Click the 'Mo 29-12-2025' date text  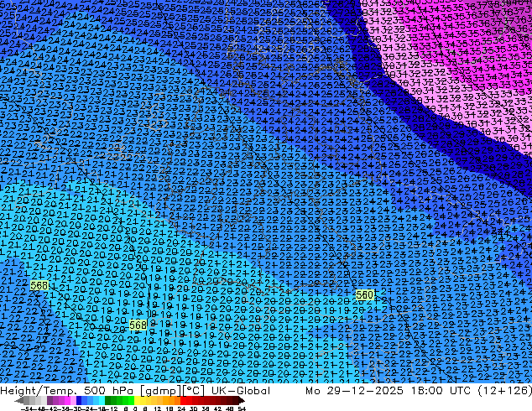(x=354, y=391)
